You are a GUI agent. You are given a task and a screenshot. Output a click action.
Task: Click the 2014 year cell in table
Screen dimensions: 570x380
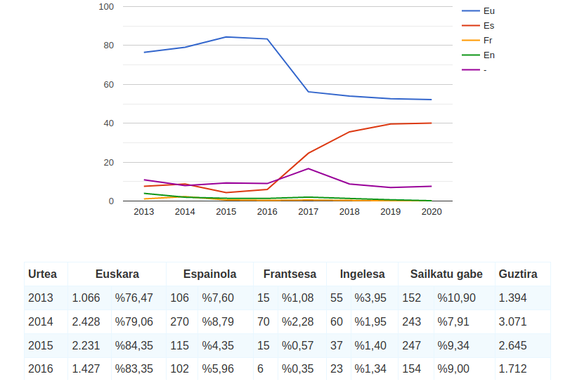point(46,321)
